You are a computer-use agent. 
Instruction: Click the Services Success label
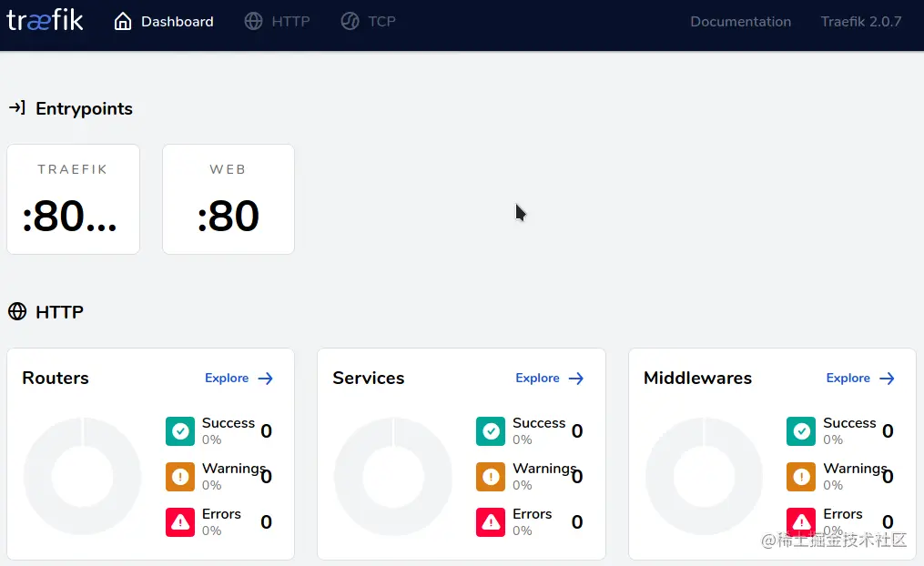(x=539, y=423)
